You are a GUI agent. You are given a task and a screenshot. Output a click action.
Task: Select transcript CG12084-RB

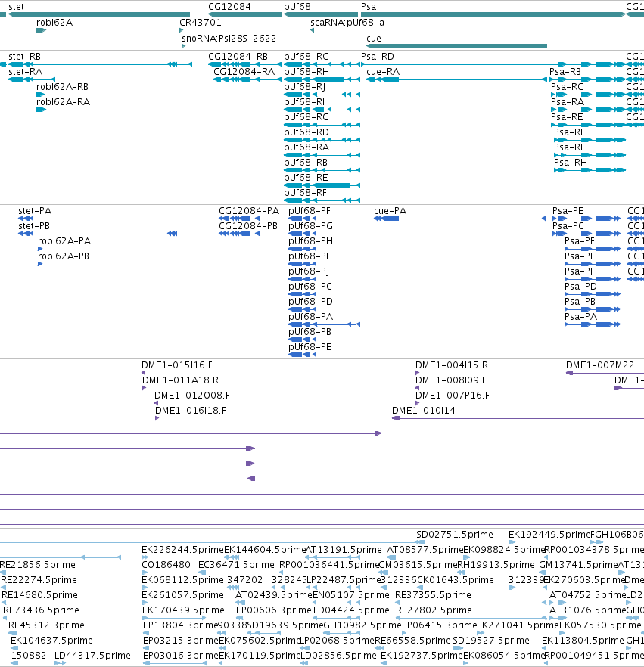coord(244,64)
